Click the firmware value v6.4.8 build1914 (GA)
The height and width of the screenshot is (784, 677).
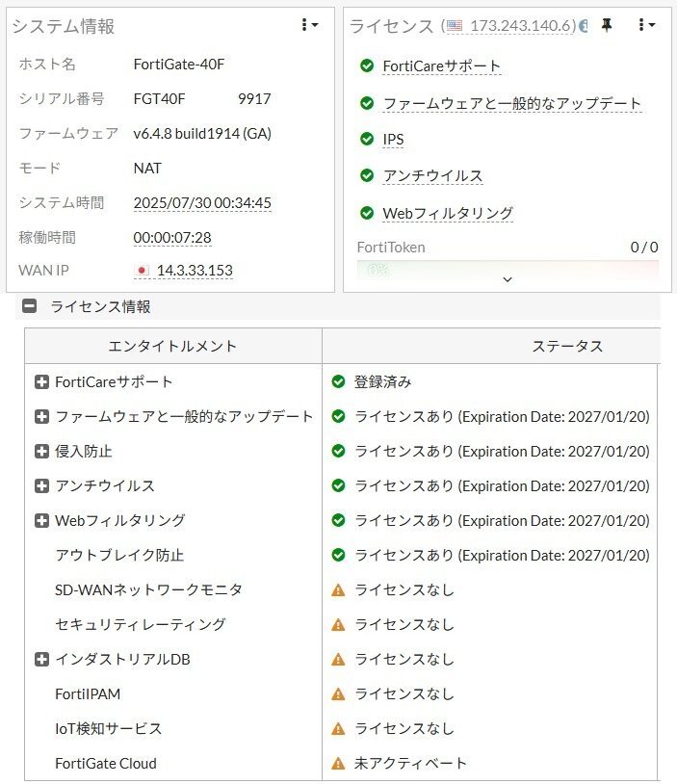(x=202, y=134)
